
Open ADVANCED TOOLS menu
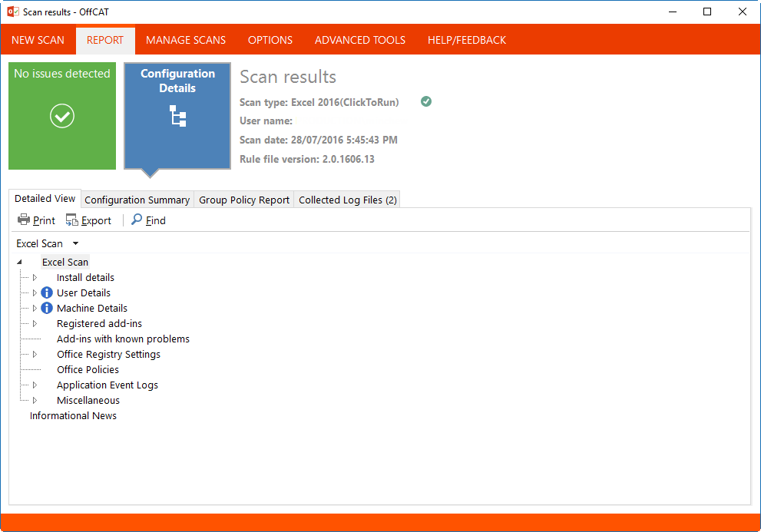pos(360,40)
